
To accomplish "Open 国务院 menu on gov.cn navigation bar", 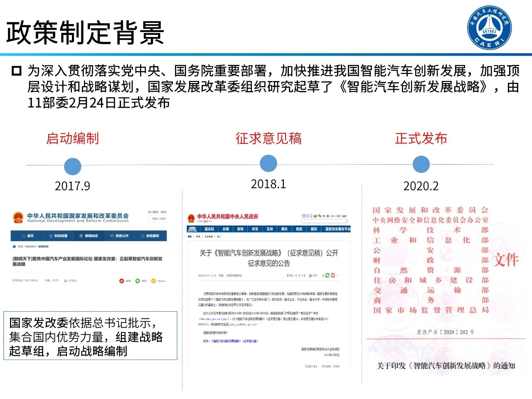I will 209,229.
